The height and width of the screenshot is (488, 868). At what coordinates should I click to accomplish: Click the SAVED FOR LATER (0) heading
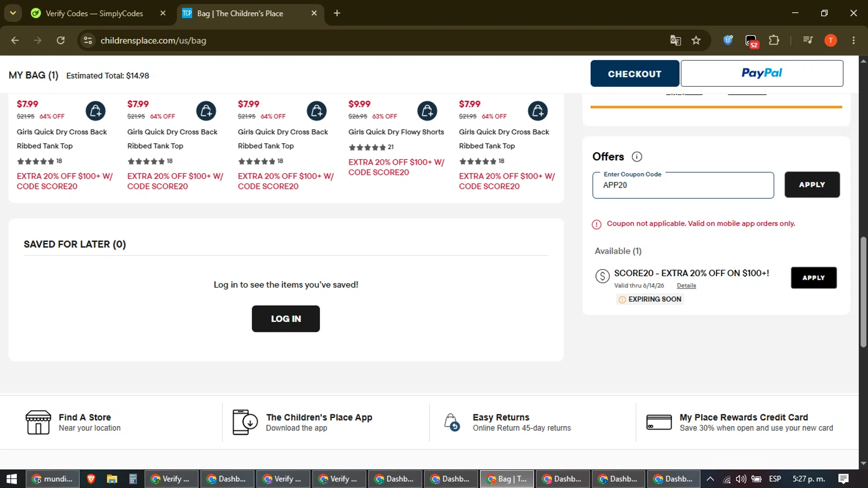[x=75, y=244]
